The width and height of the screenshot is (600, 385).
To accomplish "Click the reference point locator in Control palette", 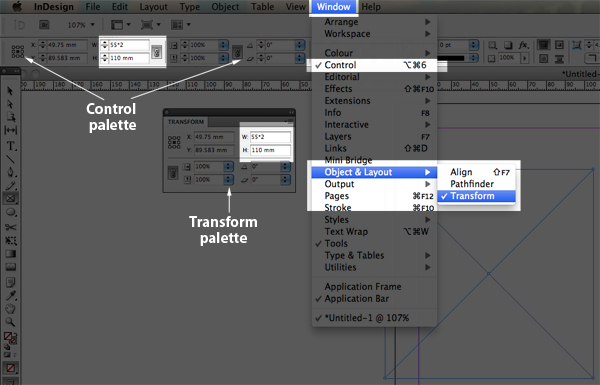I will point(18,51).
